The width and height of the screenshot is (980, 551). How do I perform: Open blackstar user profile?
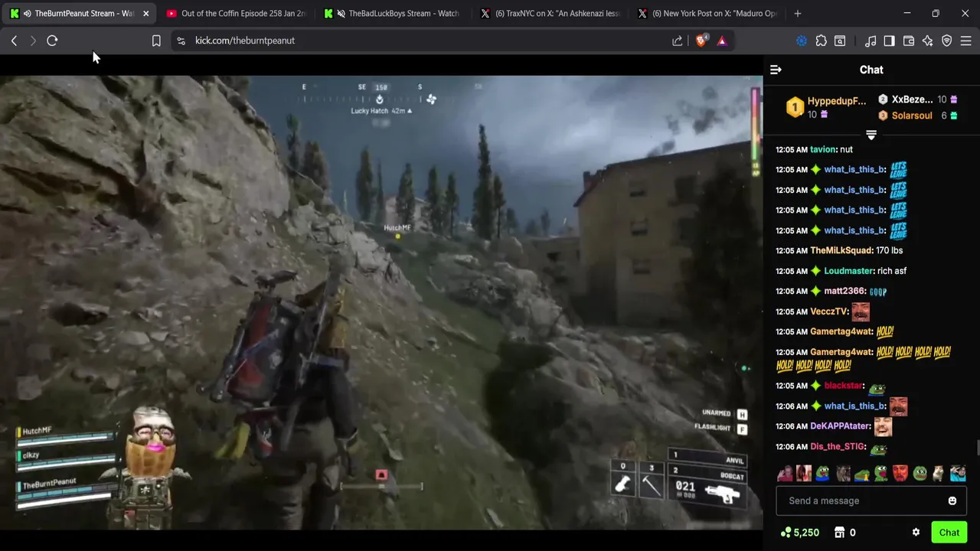(844, 386)
